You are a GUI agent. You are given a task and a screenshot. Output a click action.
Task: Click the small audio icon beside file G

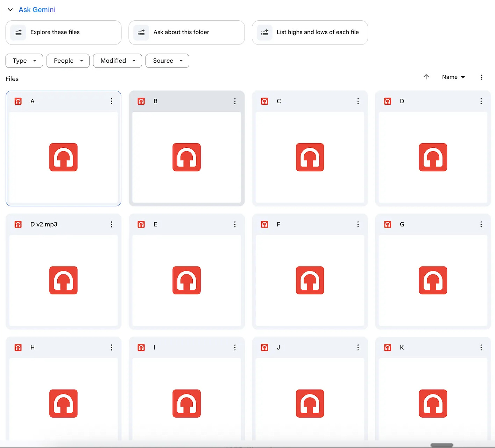[388, 224]
